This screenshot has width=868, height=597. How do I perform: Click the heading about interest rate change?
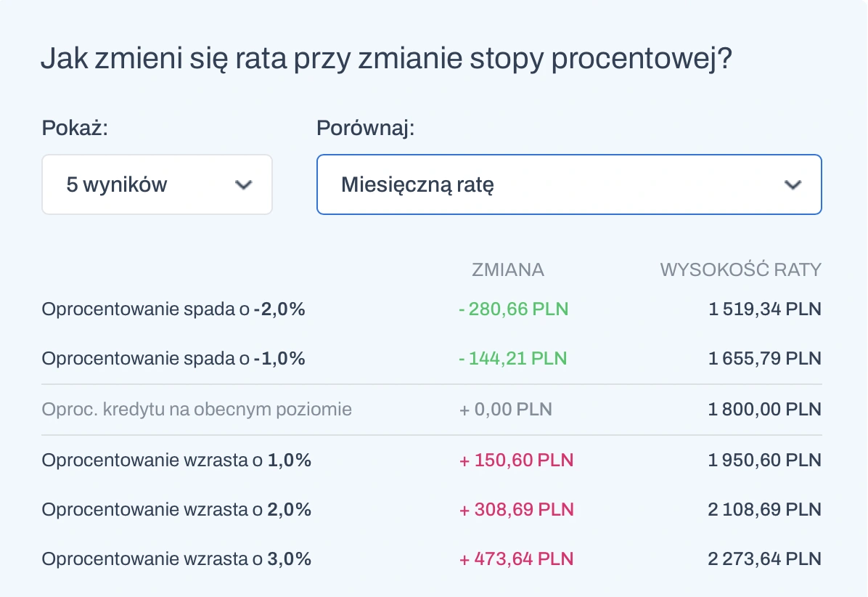tap(386, 58)
